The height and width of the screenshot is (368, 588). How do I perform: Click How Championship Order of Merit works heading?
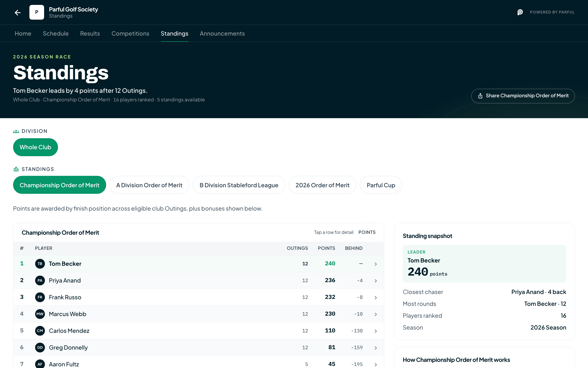pos(456,360)
